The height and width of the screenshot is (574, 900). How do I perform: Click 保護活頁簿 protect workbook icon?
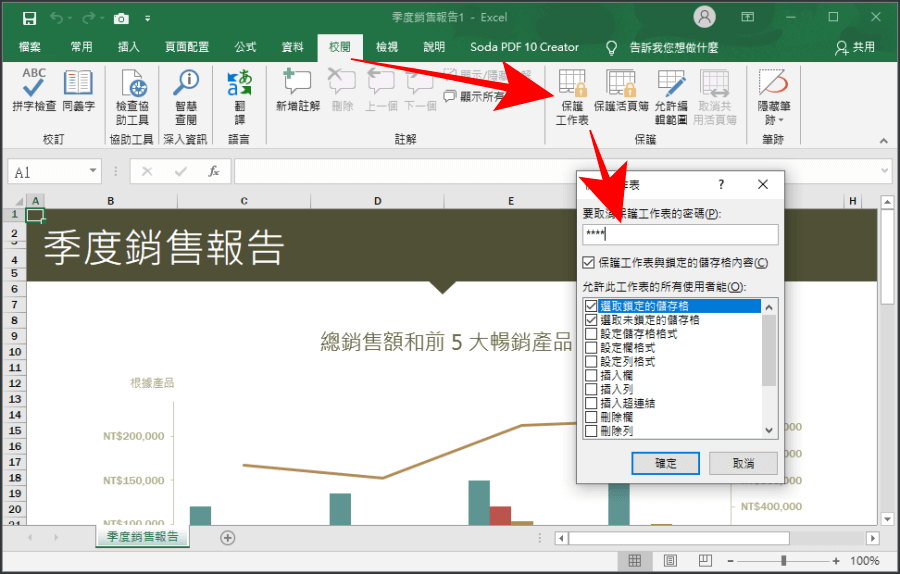621,90
